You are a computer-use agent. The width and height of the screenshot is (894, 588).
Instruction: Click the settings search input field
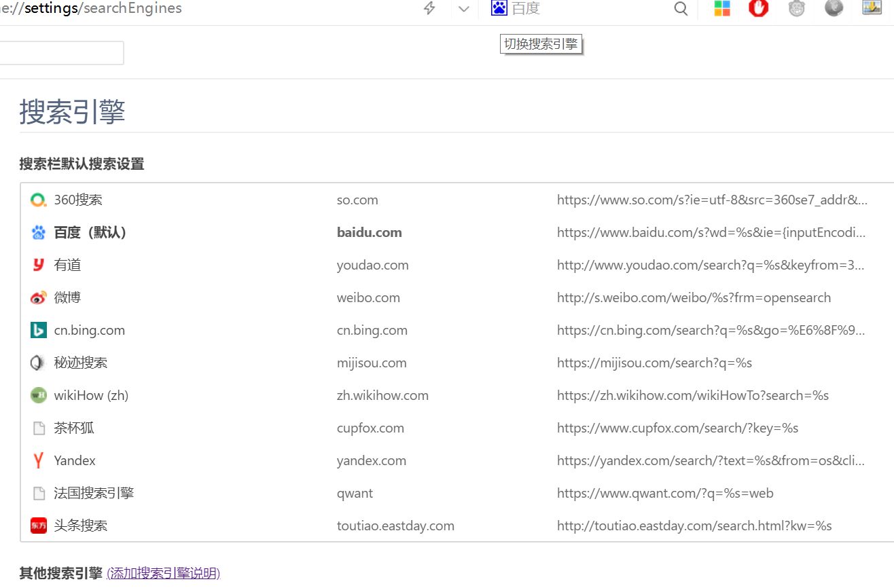pyautogui.click(x=61, y=53)
